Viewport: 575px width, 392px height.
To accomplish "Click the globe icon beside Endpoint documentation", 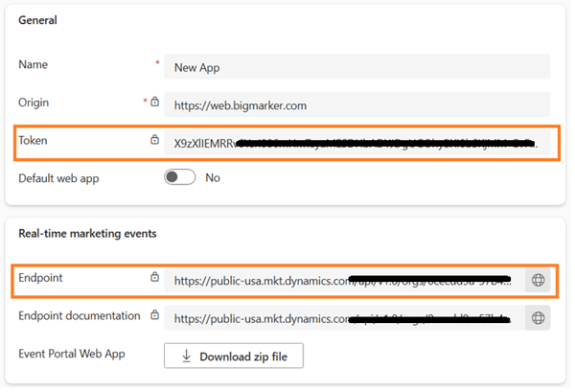I will click(539, 317).
